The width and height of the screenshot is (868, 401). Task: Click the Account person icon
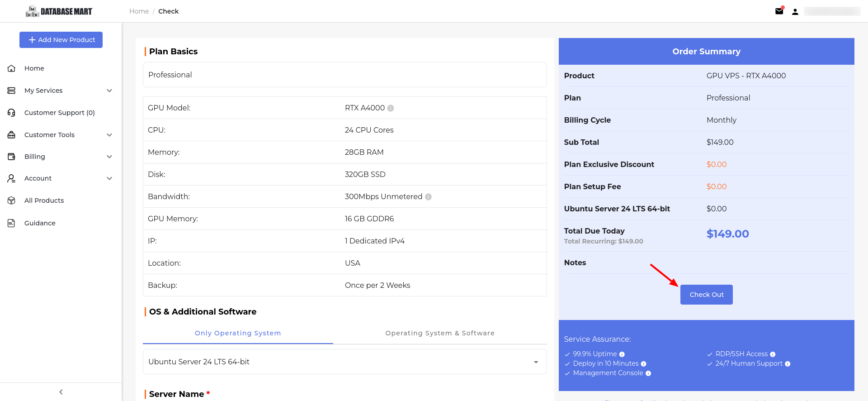point(12,178)
